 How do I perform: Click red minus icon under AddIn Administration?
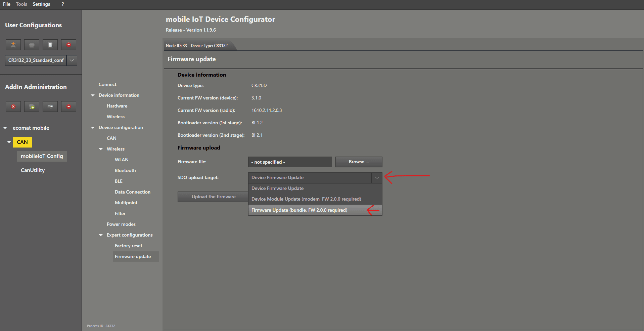pos(68,107)
